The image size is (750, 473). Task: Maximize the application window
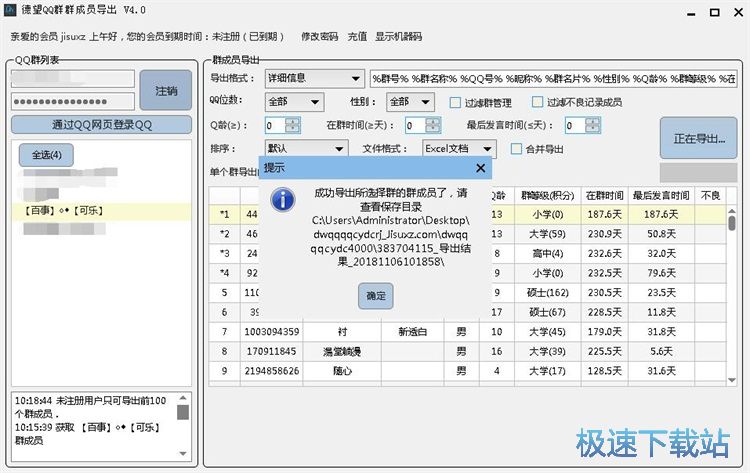coord(715,12)
